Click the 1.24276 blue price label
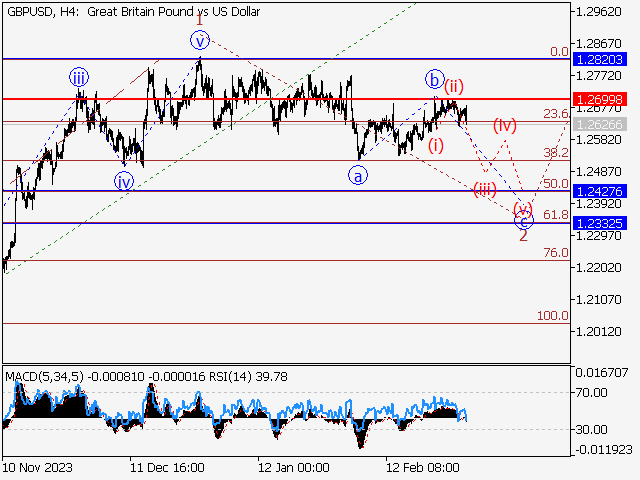The height and width of the screenshot is (480, 640). click(x=599, y=191)
